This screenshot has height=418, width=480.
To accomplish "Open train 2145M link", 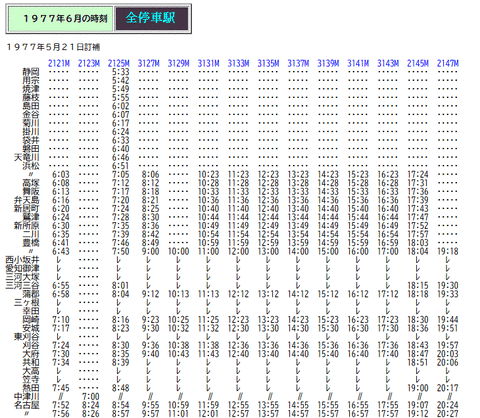I will click(x=418, y=63).
